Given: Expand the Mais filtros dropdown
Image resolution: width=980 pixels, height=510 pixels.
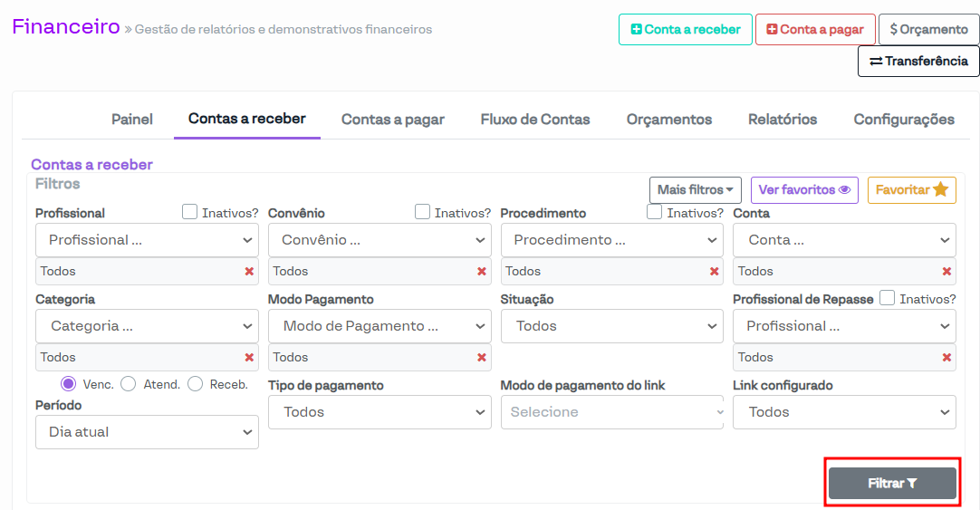Looking at the screenshot, I should click(695, 190).
